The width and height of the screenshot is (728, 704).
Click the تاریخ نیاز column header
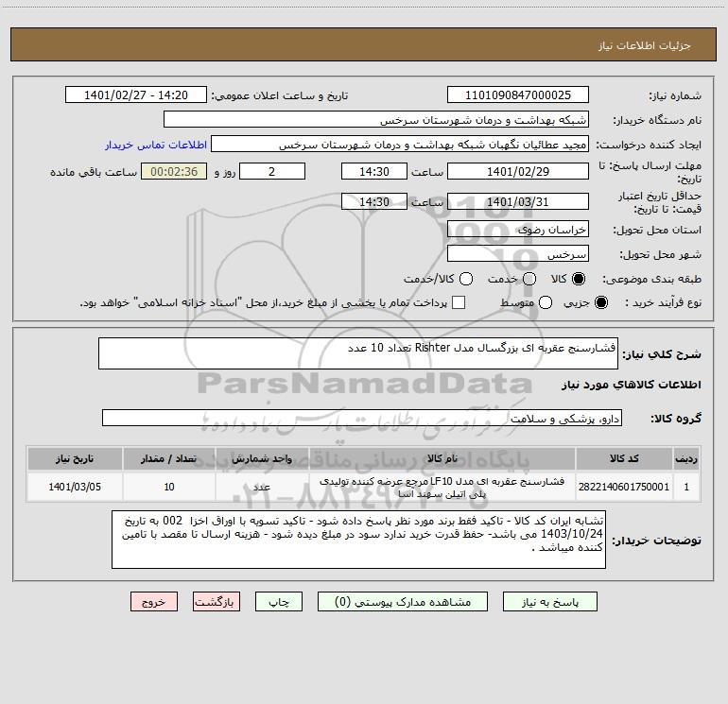coord(75,458)
